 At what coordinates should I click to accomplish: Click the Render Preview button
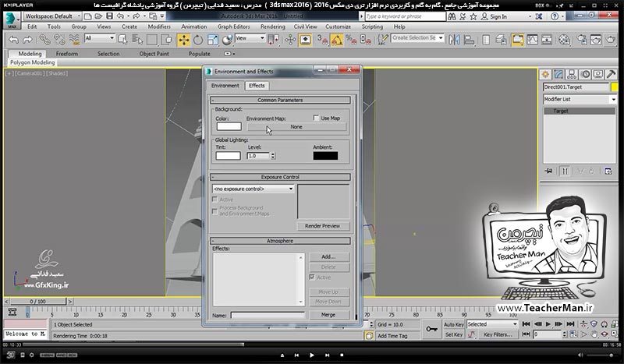point(322,226)
